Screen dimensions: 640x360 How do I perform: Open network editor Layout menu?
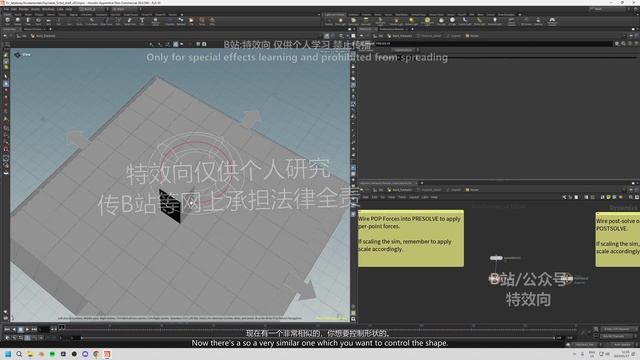point(414,197)
